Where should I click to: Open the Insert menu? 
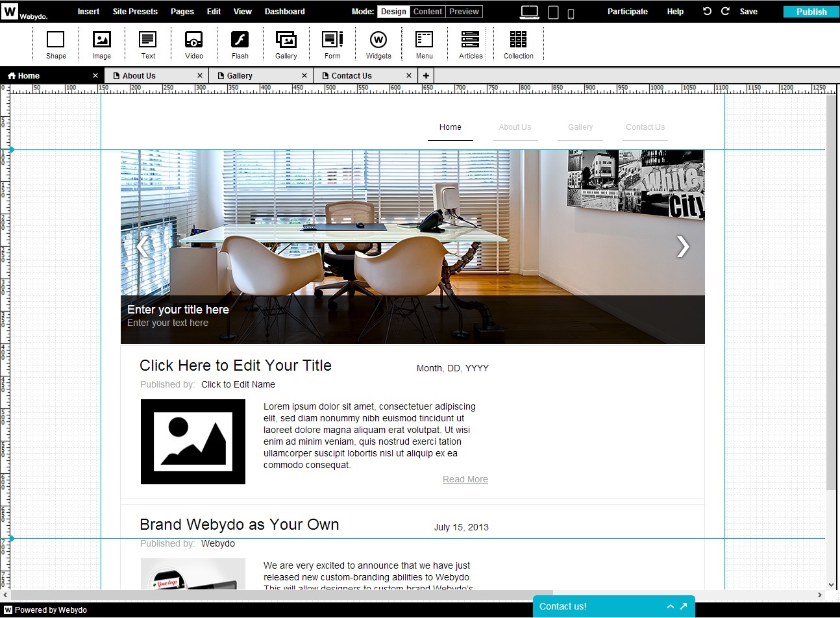pos(88,12)
